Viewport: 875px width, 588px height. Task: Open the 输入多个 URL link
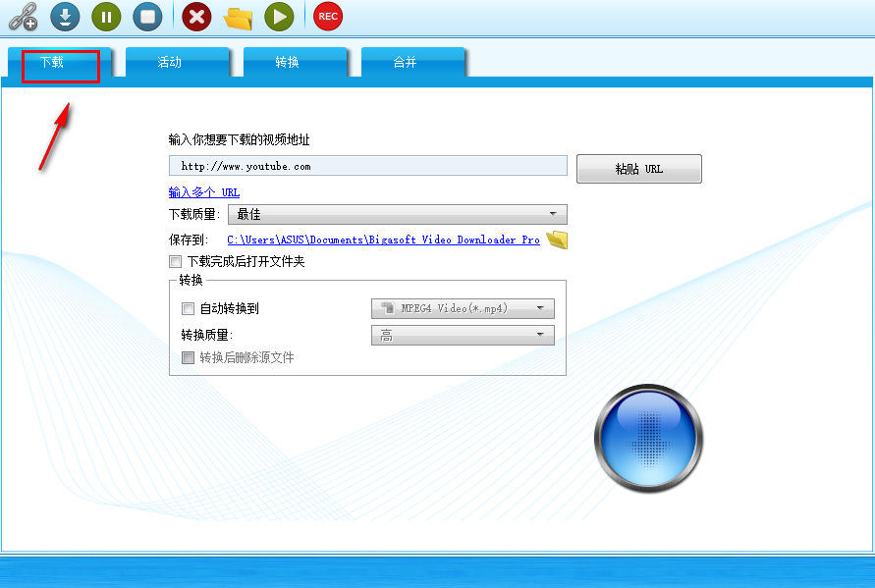pos(204,192)
